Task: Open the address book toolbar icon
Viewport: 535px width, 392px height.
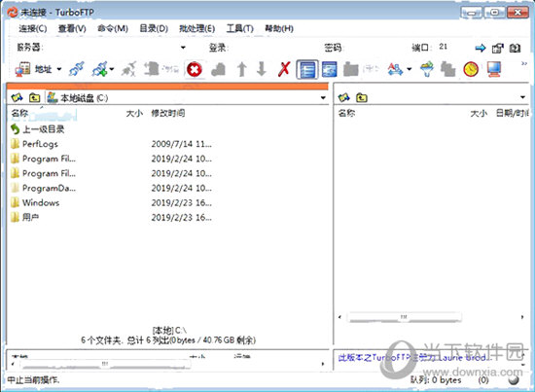Action: (22, 69)
